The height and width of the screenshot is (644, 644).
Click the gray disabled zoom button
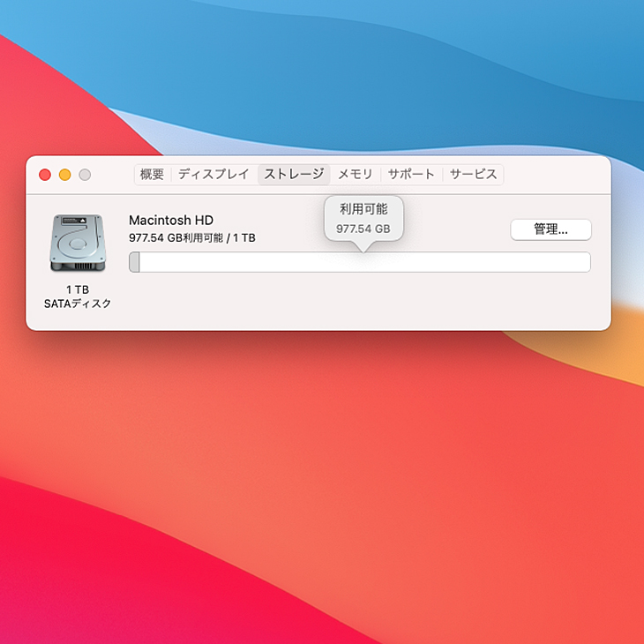85,175
